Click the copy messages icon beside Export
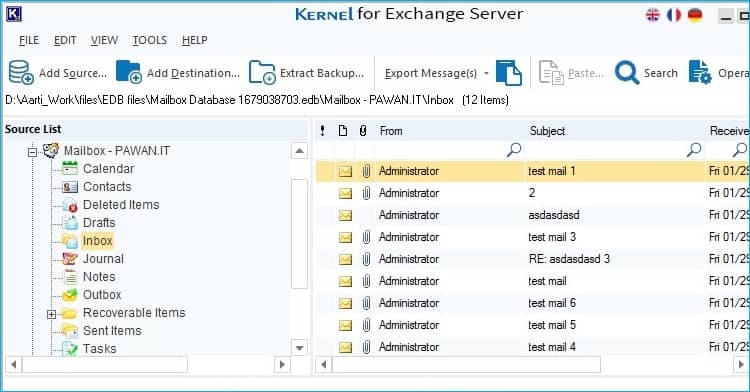The width and height of the screenshot is (750, 392). [x=508, y=73]
